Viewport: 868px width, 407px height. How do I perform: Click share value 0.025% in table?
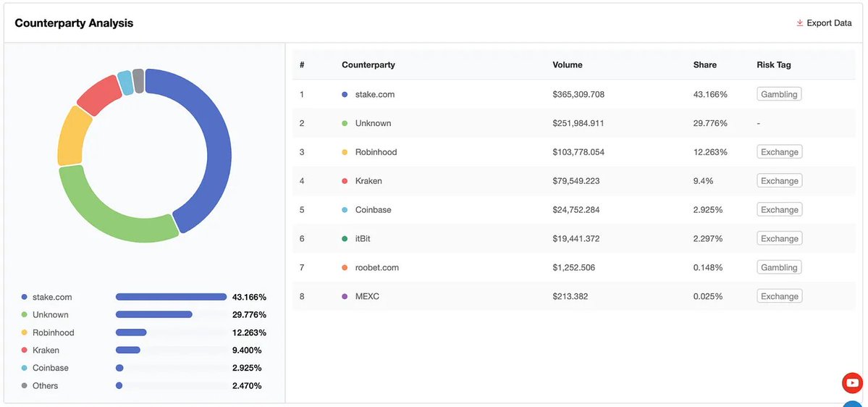pyautogui.click(x=708, y=296)
